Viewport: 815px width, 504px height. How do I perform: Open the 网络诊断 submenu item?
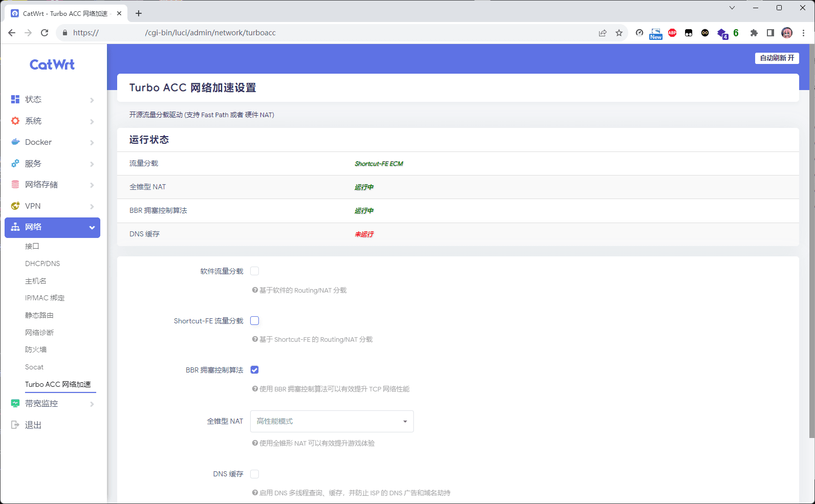[x=39, y=333]
